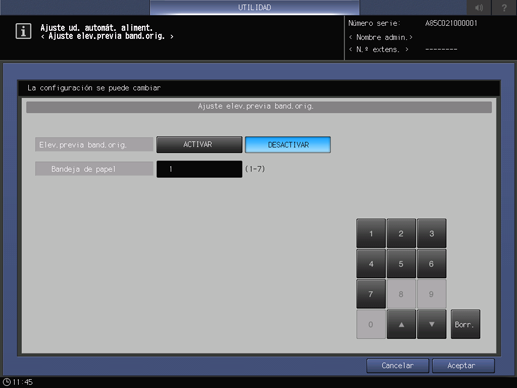517x388 pixels.
Task: Tap keypad number 6
Action: (x=431, y=264)
